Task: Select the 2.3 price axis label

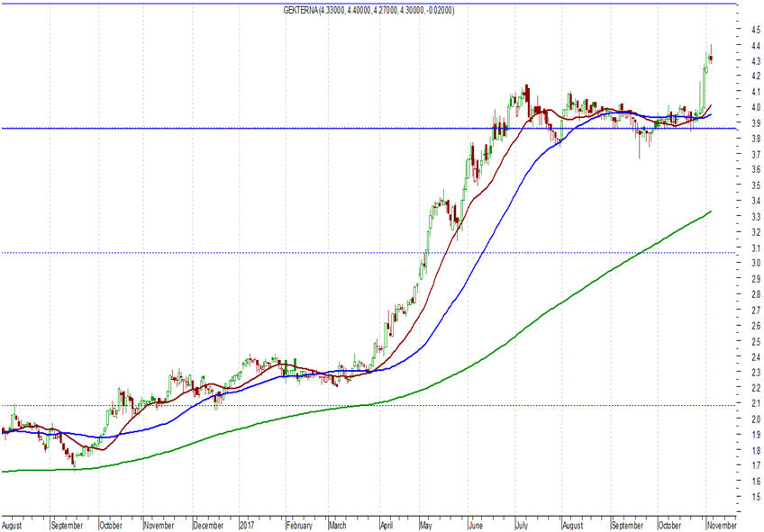Action: [756, 373]
